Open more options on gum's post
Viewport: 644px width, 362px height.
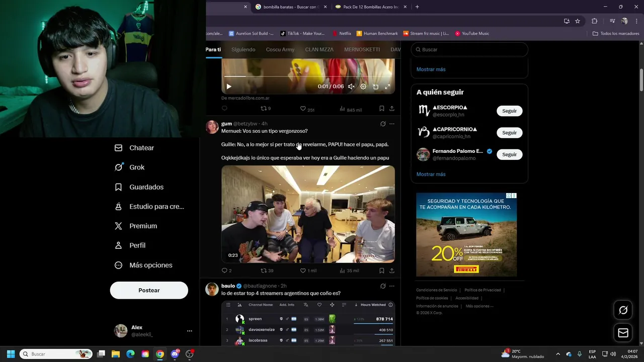[x=392, y=124]
